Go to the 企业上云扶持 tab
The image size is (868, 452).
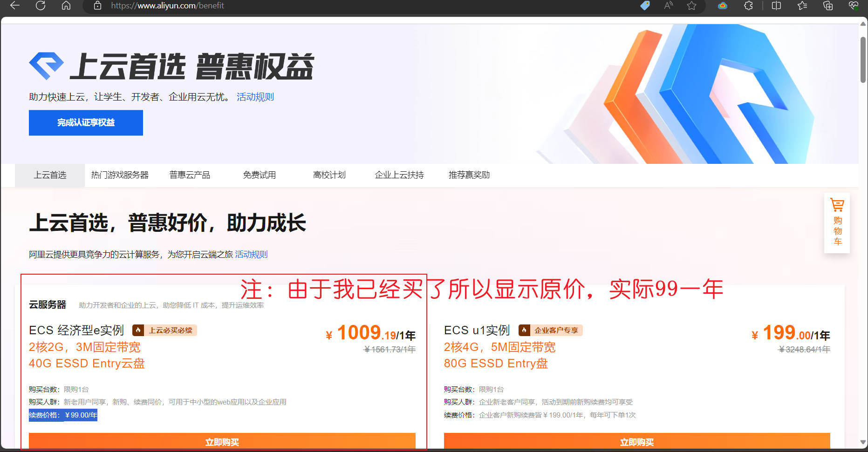(x=399, y=175)
